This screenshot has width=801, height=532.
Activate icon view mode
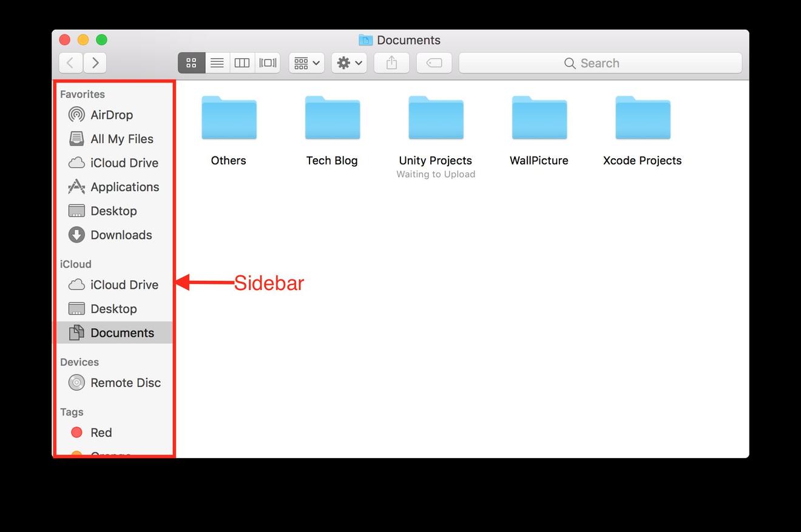191,62
